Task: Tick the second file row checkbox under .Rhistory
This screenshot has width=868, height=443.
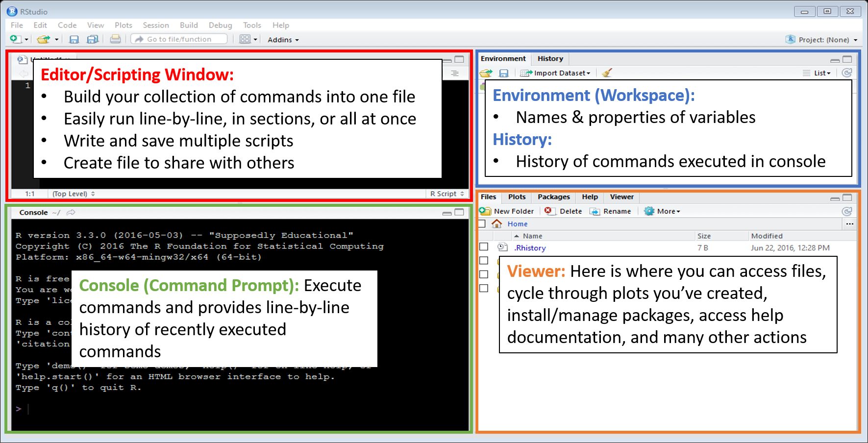Action: [x=484, y=261]
